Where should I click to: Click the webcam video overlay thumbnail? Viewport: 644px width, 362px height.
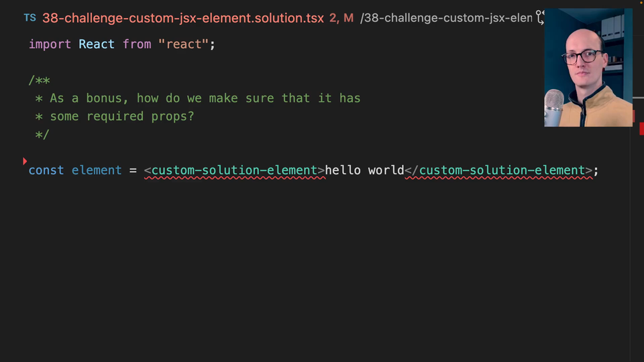point(588,68)
